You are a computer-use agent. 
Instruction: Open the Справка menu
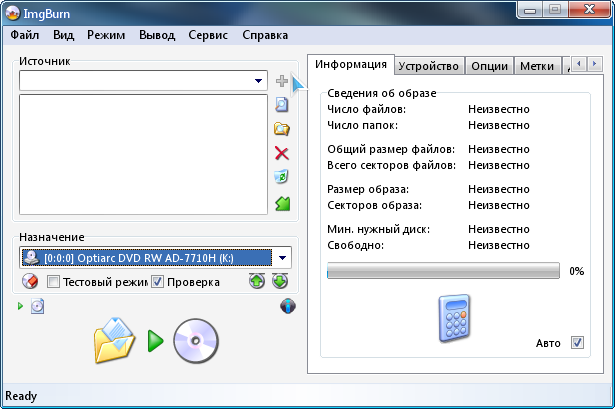point(265,35)
